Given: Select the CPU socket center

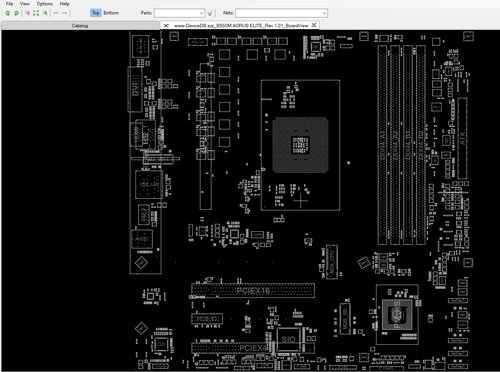Looking at the screenshot, I should click(300, 145).
